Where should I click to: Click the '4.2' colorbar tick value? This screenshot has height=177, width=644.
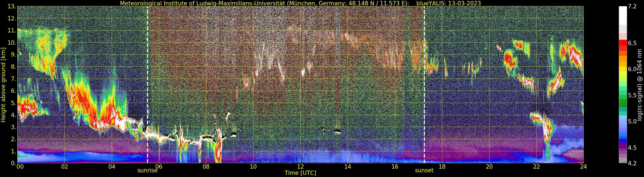click(632, 163)
